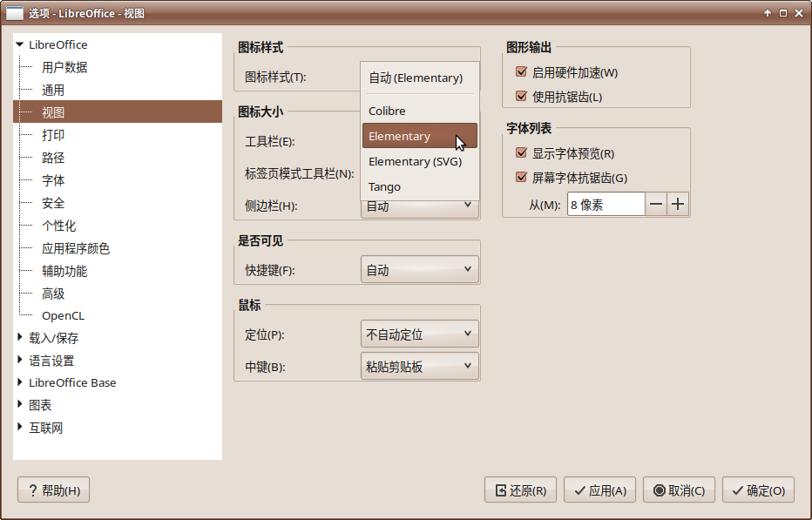Open 辅助功能 options
Viewport: 812px width, 520px height.
pyautogui.click(x=64, y=272)
